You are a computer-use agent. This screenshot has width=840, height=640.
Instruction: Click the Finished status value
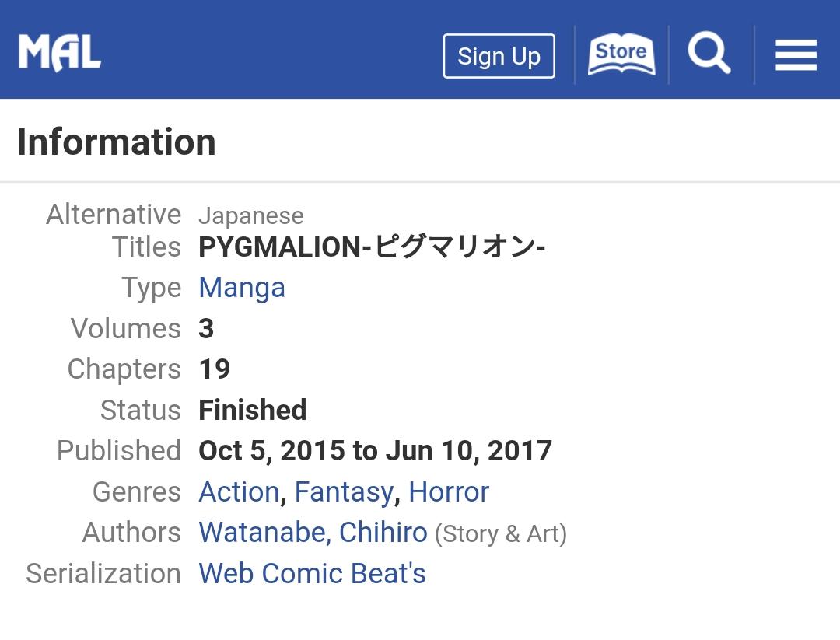(x=252, y=410)
